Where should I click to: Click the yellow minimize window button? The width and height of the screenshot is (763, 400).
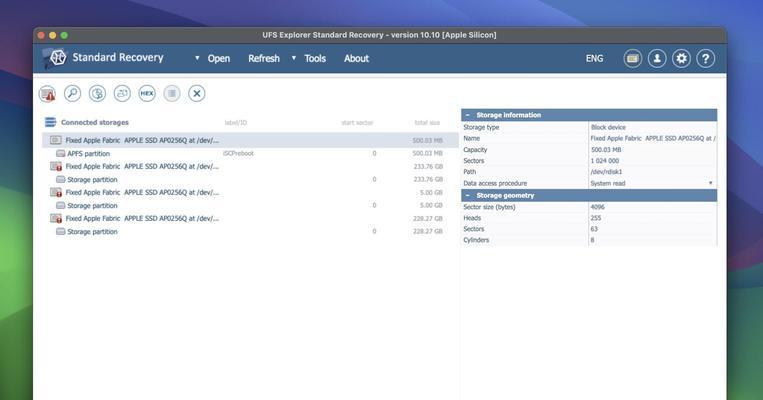(53, 35)
